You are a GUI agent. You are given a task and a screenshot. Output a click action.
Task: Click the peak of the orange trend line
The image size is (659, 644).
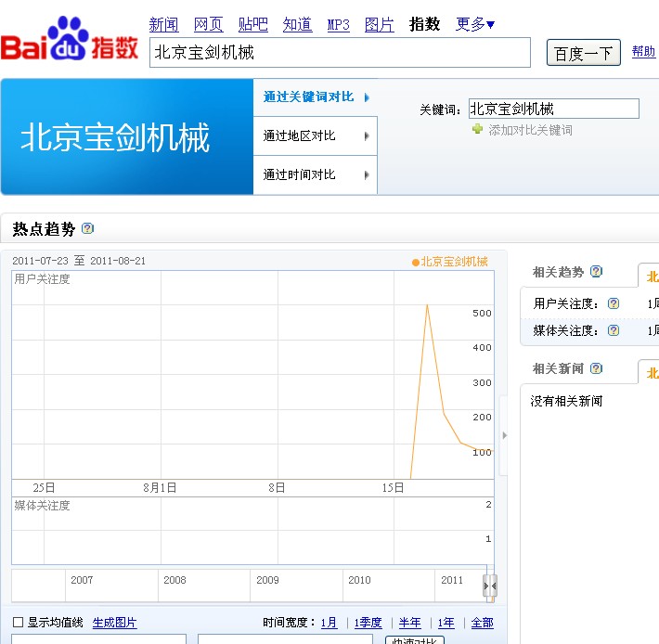coord(427,305)
